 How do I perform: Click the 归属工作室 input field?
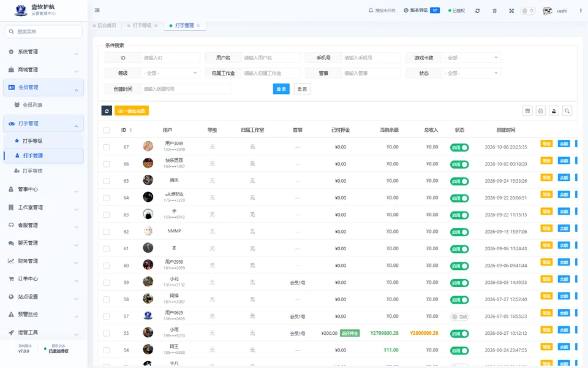click(x=270, y=73)
